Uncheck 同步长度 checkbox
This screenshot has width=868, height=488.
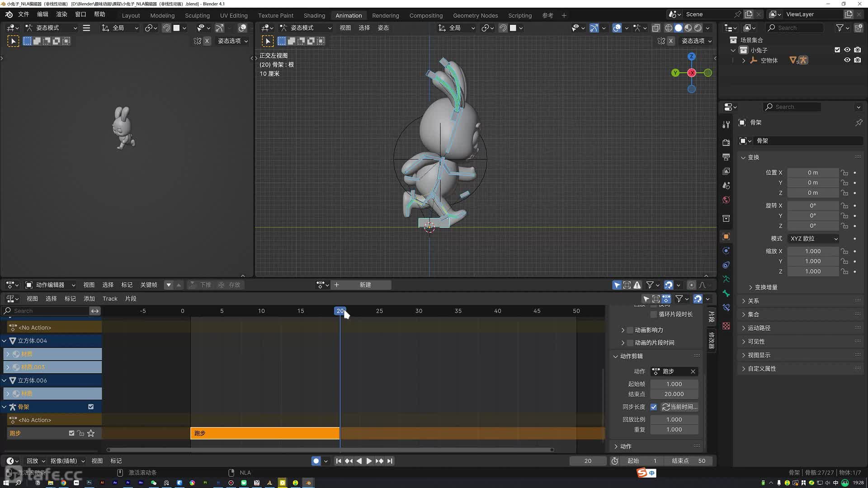click(654, 407)
